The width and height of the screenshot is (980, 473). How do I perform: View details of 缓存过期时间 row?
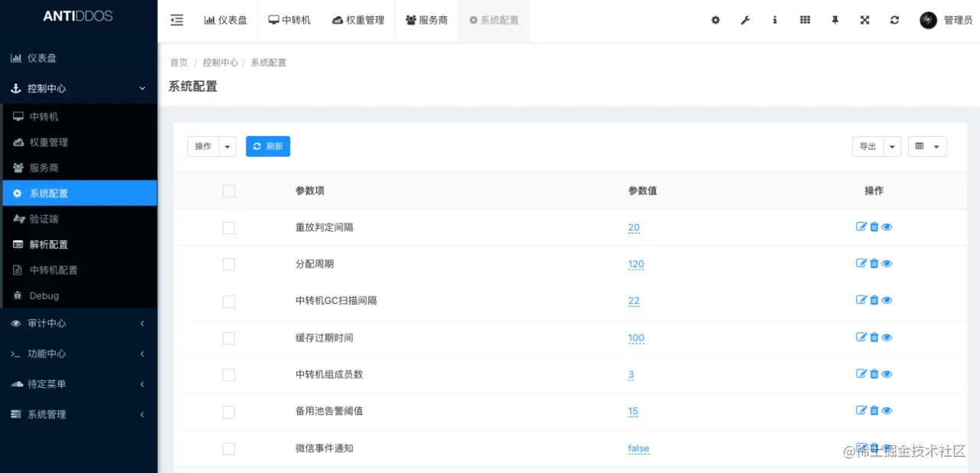point(887,338)
